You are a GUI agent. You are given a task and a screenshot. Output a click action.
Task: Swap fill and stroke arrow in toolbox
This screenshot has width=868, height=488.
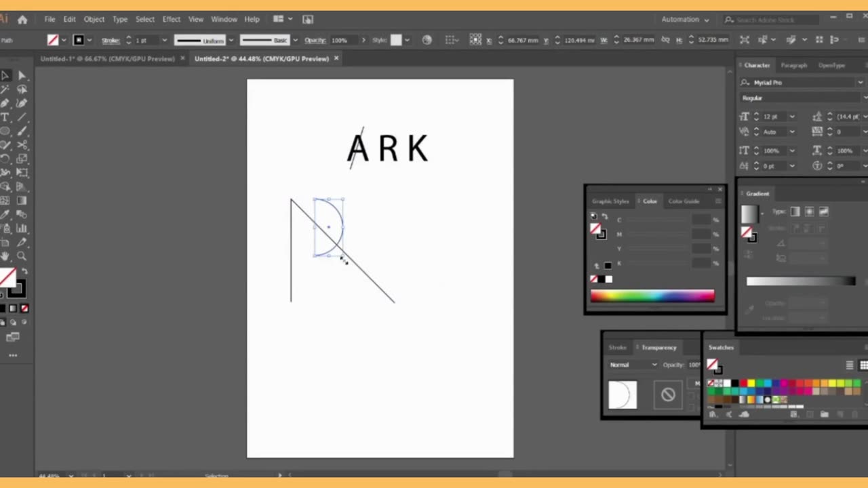click(x=24, y=271)
